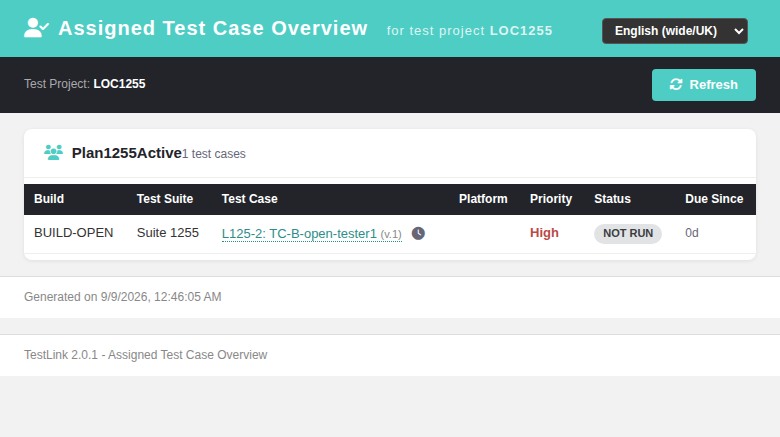Open test case link L125-2: TC-B-open-tester1

pos(311,233)
